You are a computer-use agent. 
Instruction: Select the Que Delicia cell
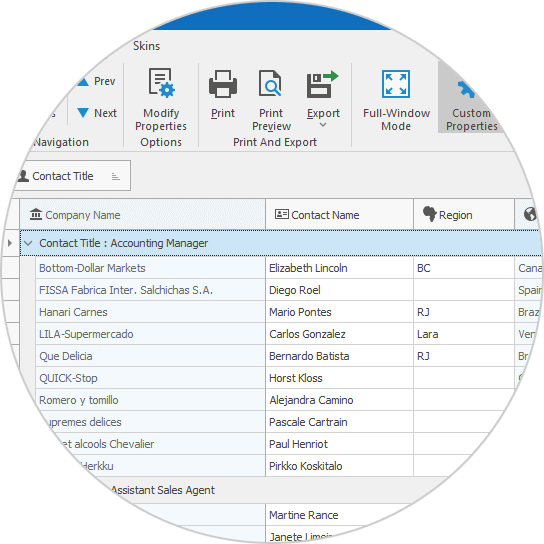tap(150, 356)
